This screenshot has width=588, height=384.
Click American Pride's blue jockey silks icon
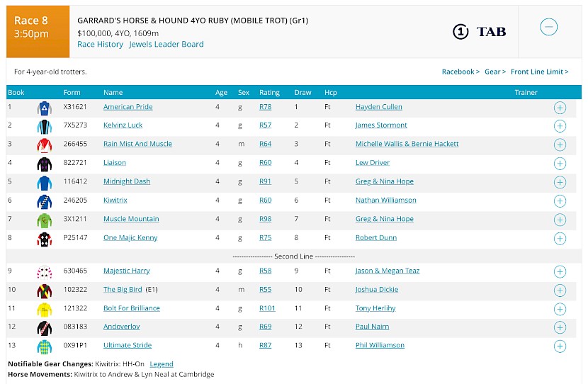point(44,108)
